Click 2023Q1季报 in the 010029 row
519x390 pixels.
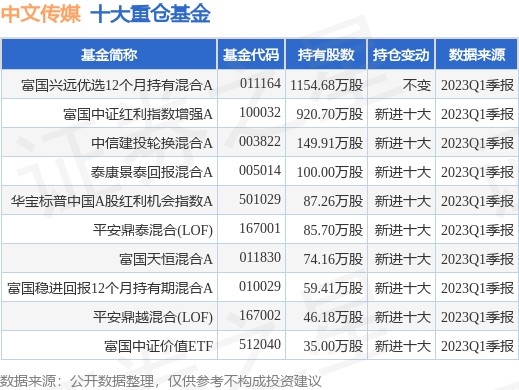(x=477, y=288)
